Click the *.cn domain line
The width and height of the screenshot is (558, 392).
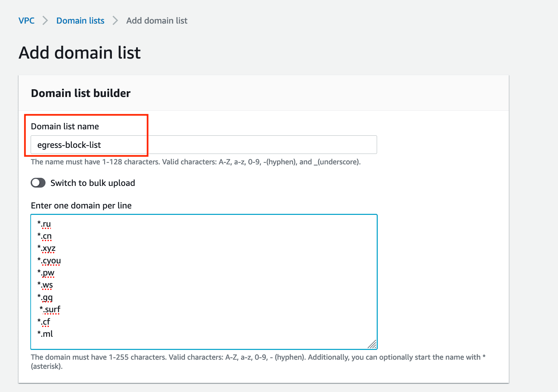click(44, 236)
